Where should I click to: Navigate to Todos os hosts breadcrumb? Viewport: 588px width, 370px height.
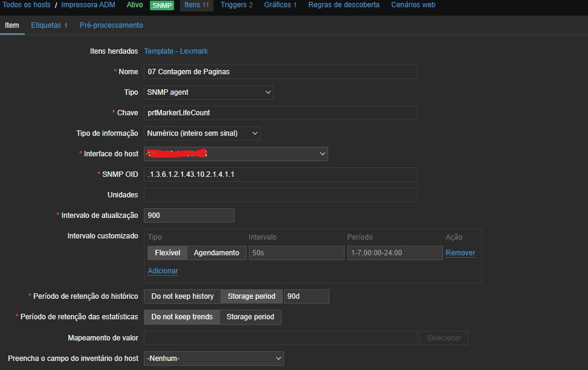[x=27, y=5]
